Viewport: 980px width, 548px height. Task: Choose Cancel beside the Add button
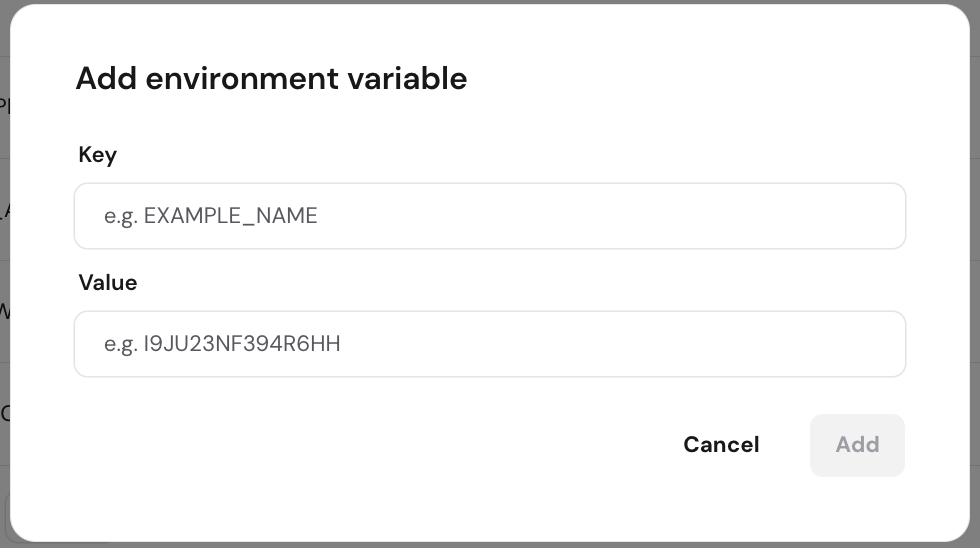point(721,445)
